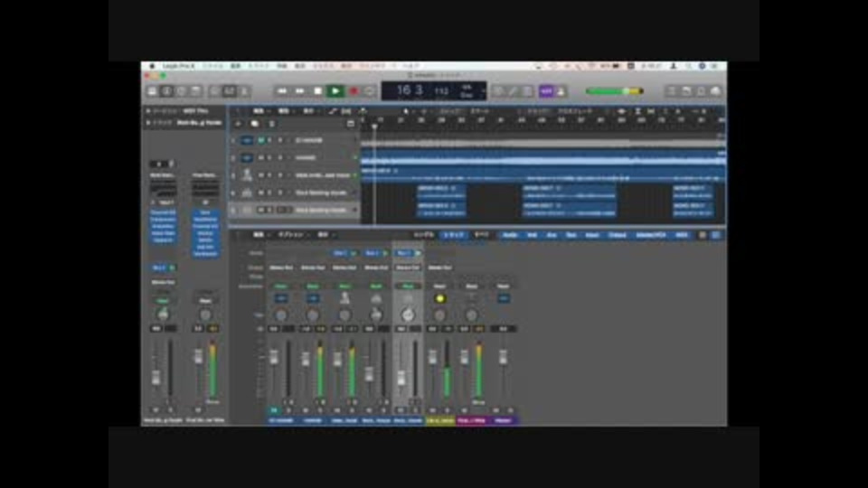868x488 pixels.
Task: Click the MIDI filter button in mixer
Action: pyautogui.click(x=682, y=235)
